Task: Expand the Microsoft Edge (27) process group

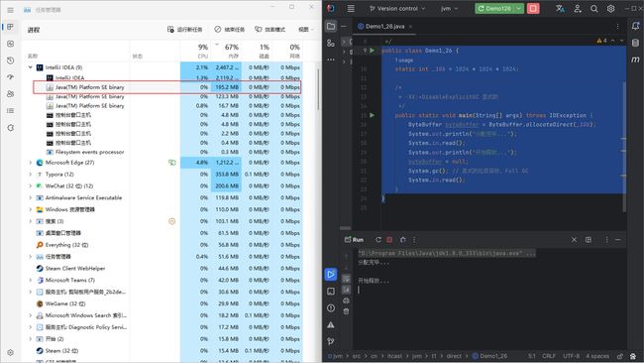Action: (31, 163)
